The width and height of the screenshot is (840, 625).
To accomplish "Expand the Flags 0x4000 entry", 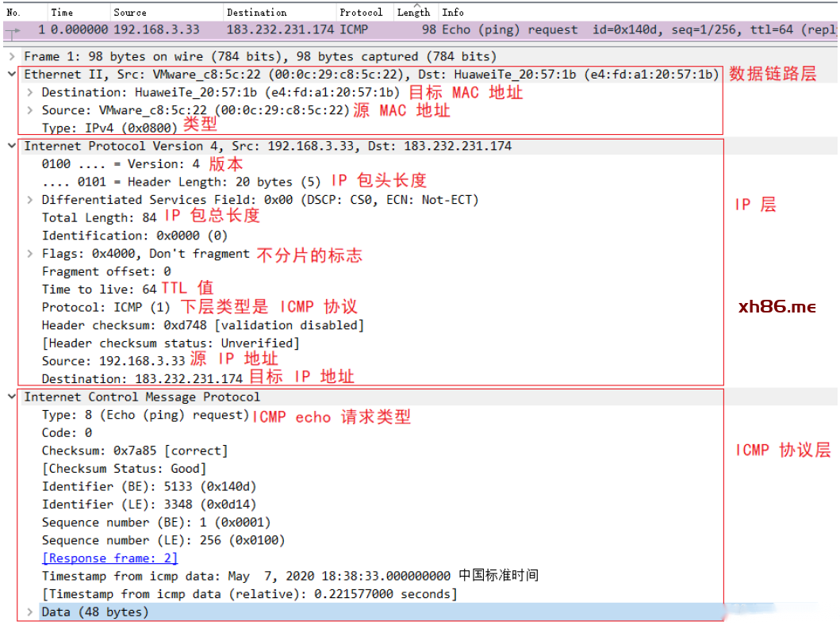I will pyautogui.click(x=30, y=254).
